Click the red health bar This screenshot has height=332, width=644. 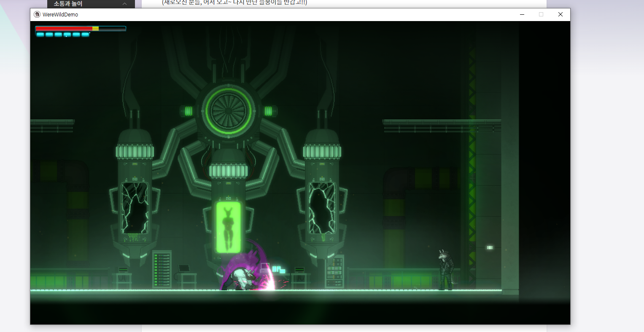63,29
